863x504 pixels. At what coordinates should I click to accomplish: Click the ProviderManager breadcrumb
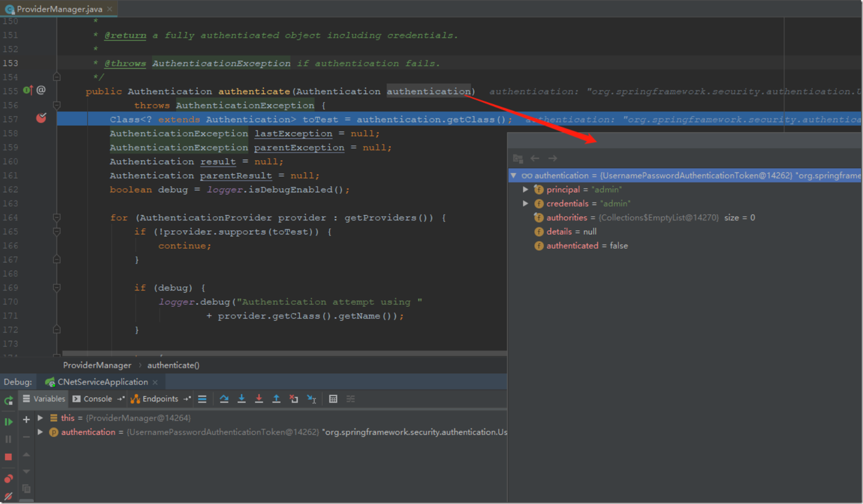coord(97,365)
